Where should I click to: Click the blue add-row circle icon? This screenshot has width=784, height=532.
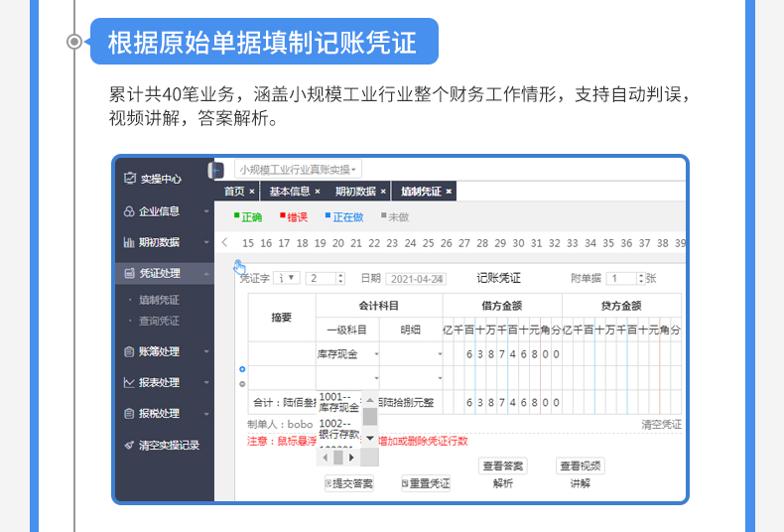click(x=242, y=369)
